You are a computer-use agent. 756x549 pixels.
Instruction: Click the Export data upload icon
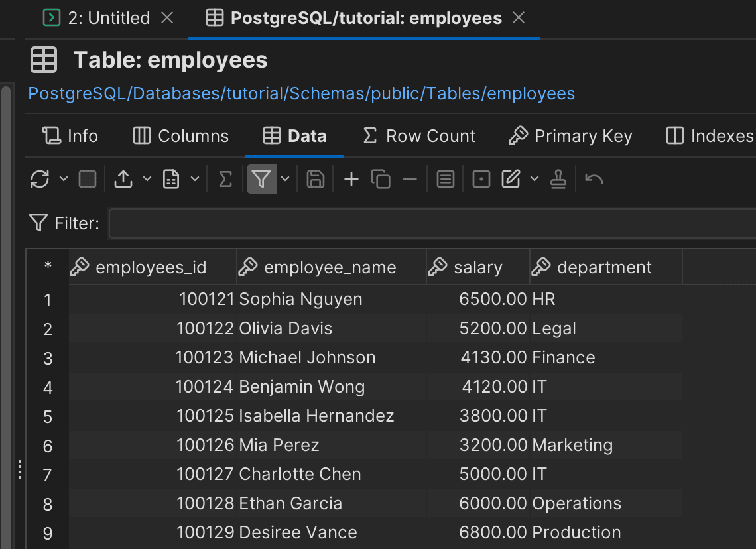pos(123,179)
